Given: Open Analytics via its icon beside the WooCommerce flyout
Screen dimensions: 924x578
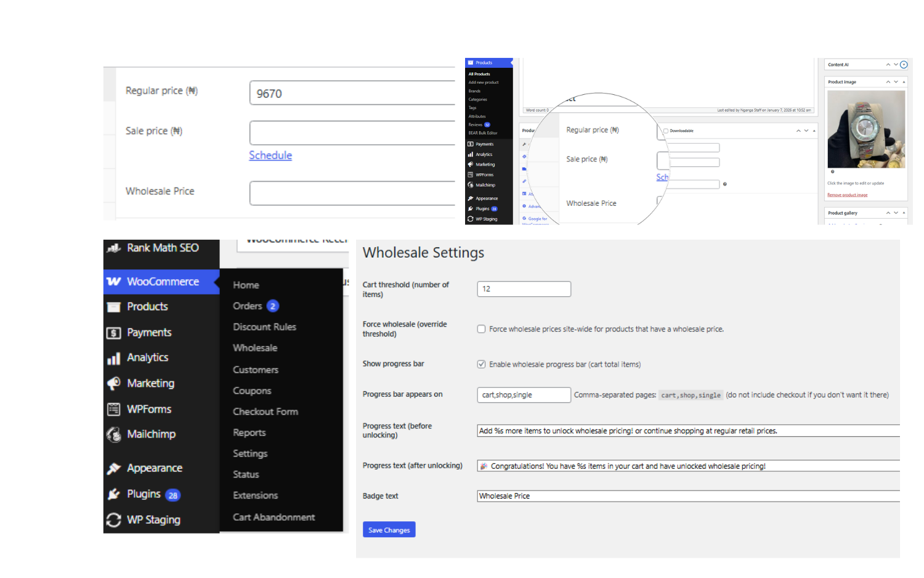Looking at the screenshot, I should tap(113, 358).
